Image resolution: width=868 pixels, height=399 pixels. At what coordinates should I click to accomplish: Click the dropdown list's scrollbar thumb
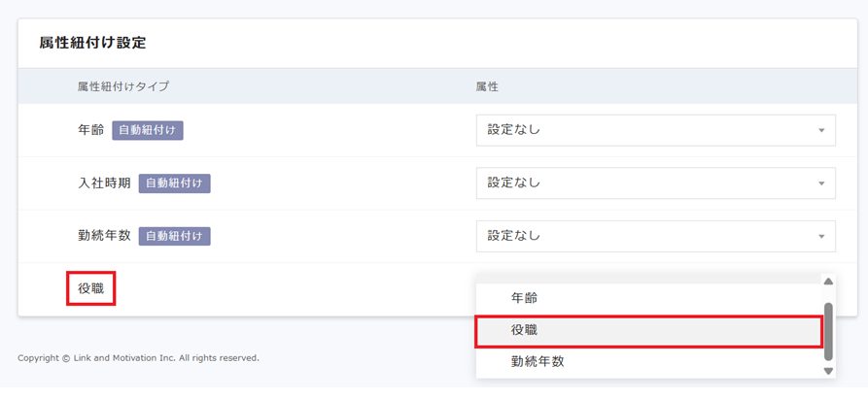[828, 330]
